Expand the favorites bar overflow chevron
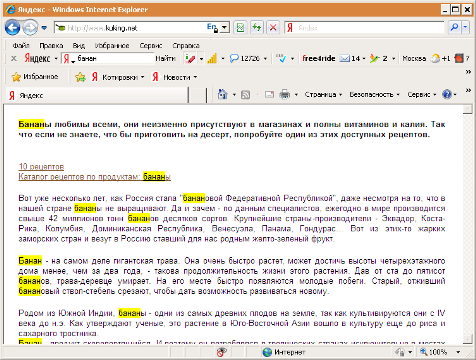 pos(468,72)
